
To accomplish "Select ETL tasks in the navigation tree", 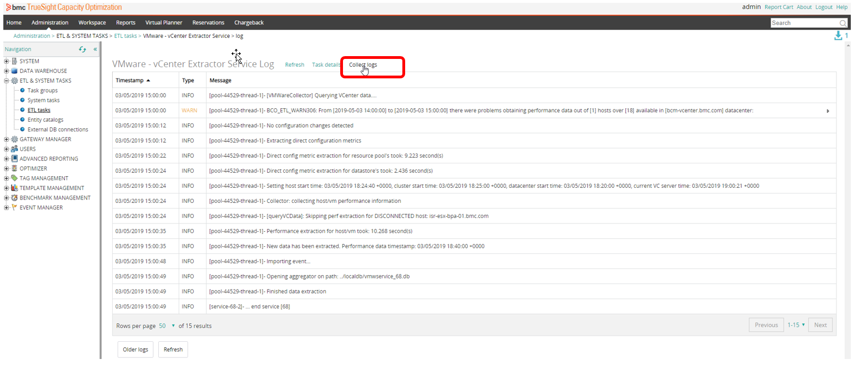I will [39, 110].
